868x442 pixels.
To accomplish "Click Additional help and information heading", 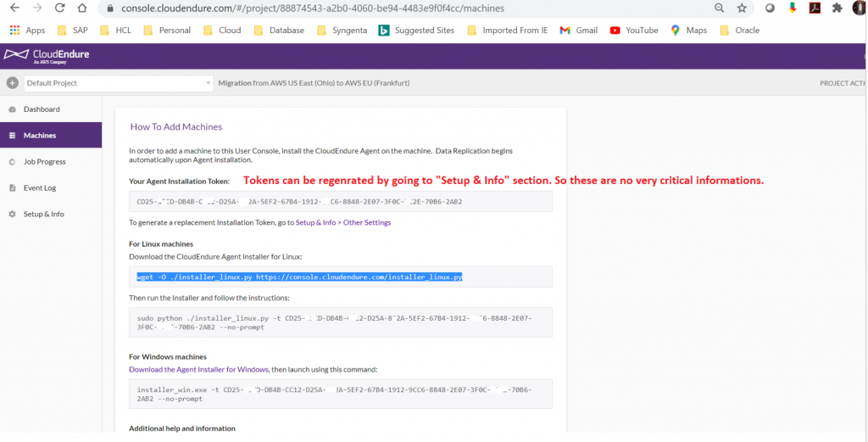I will pos(182,428).
